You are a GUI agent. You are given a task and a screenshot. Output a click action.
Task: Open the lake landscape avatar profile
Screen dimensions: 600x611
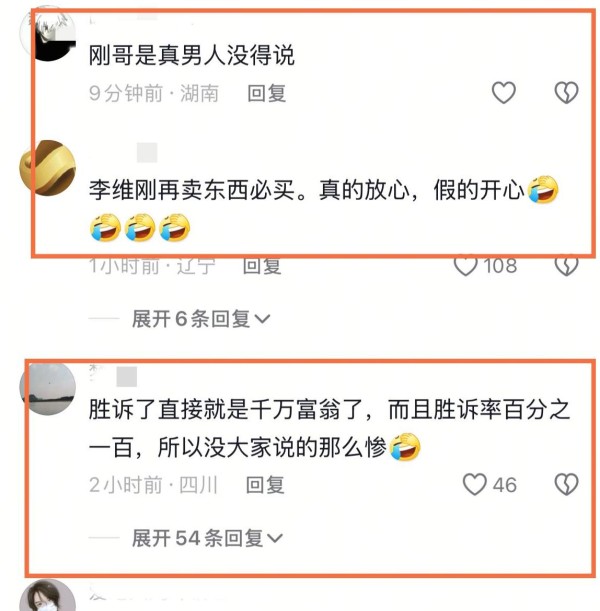48,388
